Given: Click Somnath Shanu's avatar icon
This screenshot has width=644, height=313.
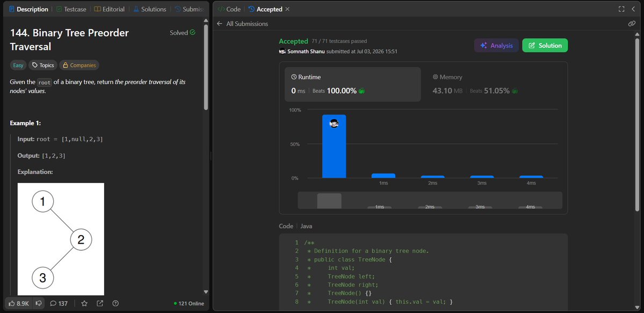Looking at the screenshot, I should (x=282, y=52).
